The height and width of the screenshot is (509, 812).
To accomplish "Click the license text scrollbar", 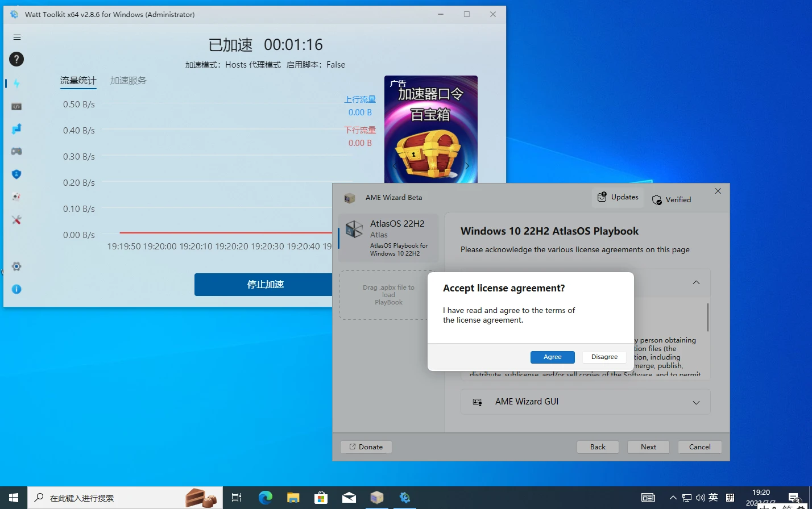I will point(708,318).
